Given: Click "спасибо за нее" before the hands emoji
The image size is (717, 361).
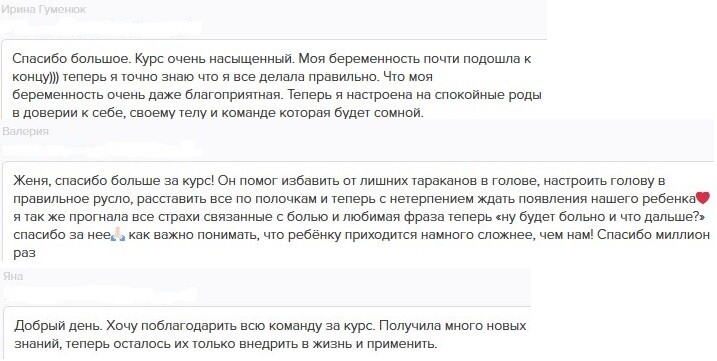Looking at the screenshot, I should (61, 235).
